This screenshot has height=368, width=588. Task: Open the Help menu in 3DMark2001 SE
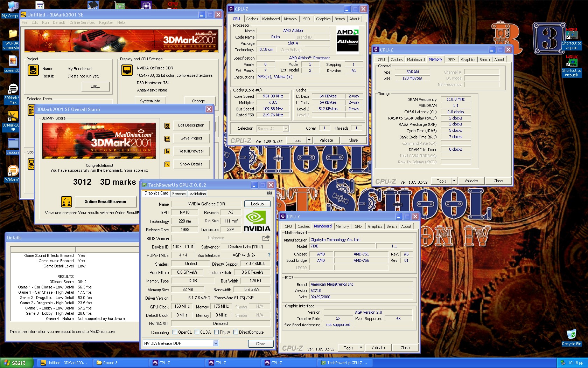click(x=121, y=22)
